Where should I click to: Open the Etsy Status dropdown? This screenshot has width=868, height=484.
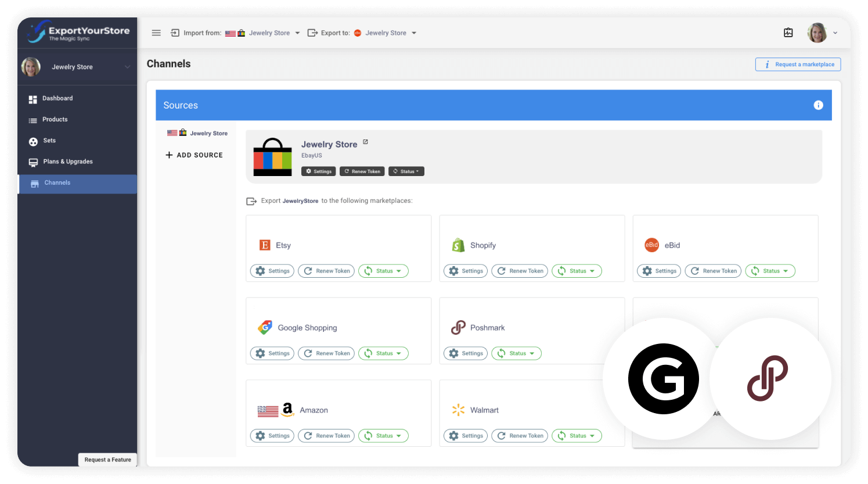pyautogui.click(x=383, y=271)
